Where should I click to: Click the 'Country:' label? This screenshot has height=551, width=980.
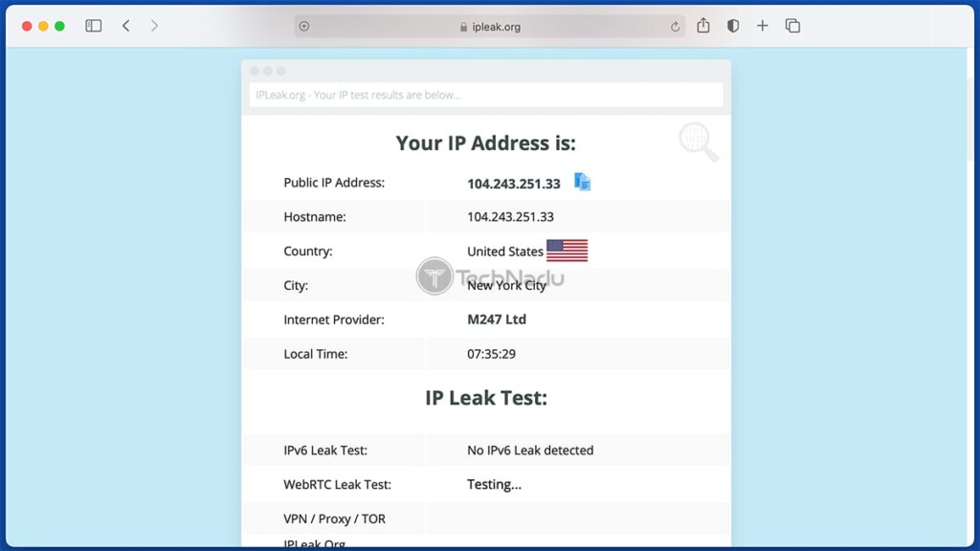(307, 252)
